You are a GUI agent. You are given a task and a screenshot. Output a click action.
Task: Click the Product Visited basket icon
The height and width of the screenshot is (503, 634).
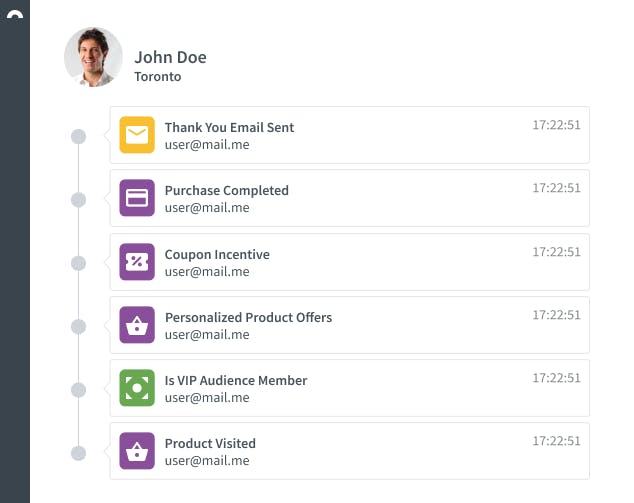(137, 451)
